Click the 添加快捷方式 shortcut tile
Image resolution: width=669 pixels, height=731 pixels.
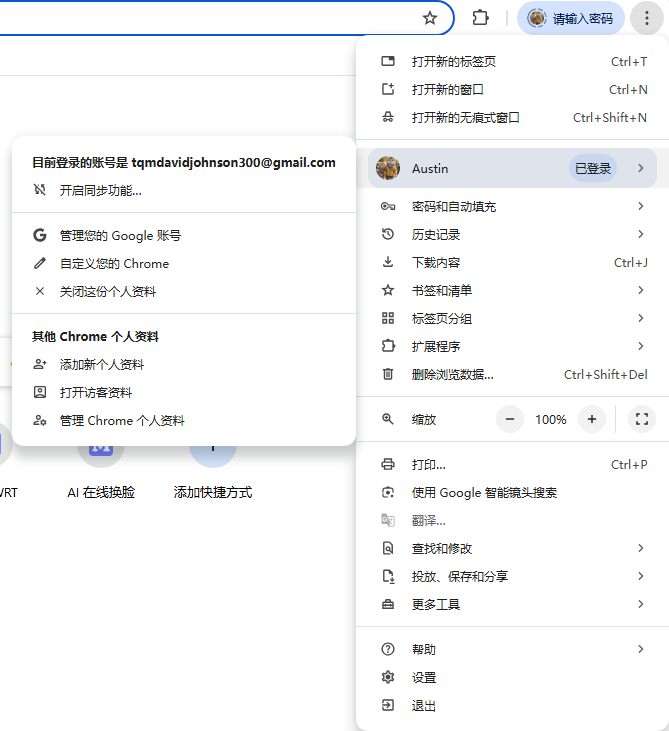click(x=213, y=471)
